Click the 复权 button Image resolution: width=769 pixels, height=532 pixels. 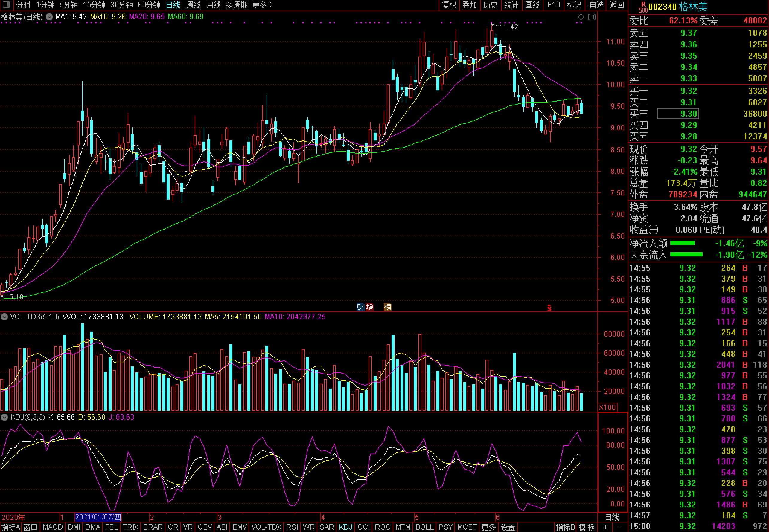(449, 5)
